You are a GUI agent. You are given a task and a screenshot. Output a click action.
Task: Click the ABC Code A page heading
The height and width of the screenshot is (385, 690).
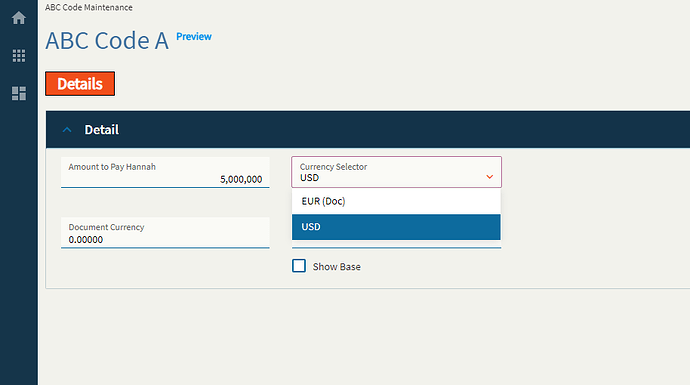(x=107, y=41)
